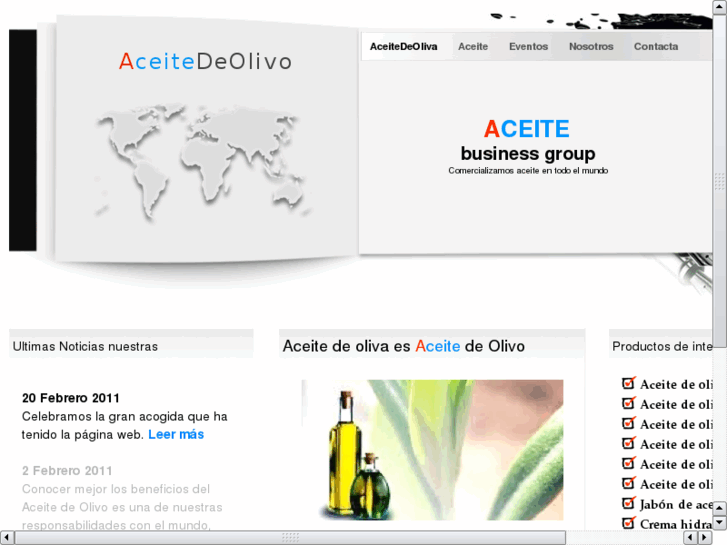Image resolution: width=727 pixels, height=545 pixels.
Task: Open the Contacta tab
Action: click(x=656, y=46)
